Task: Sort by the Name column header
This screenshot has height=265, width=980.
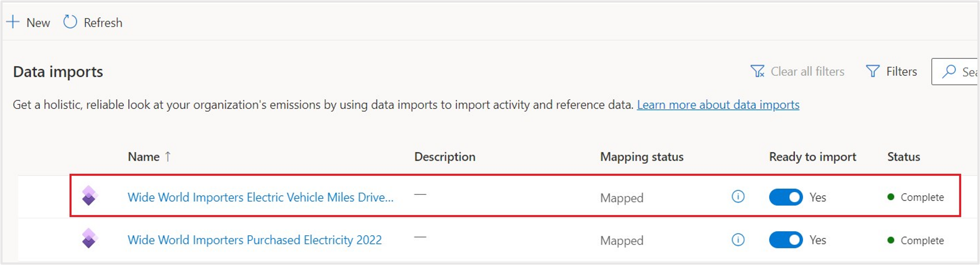Action: click(144, 157)
